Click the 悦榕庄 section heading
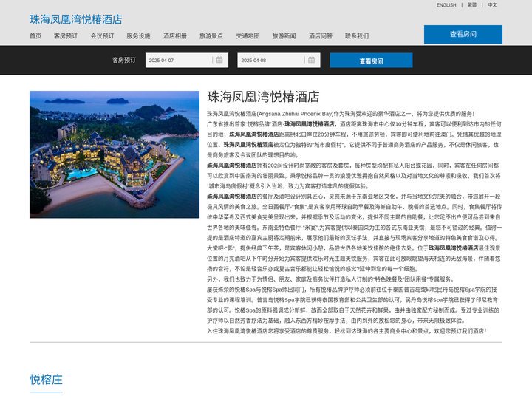 [x=46, y=380]
